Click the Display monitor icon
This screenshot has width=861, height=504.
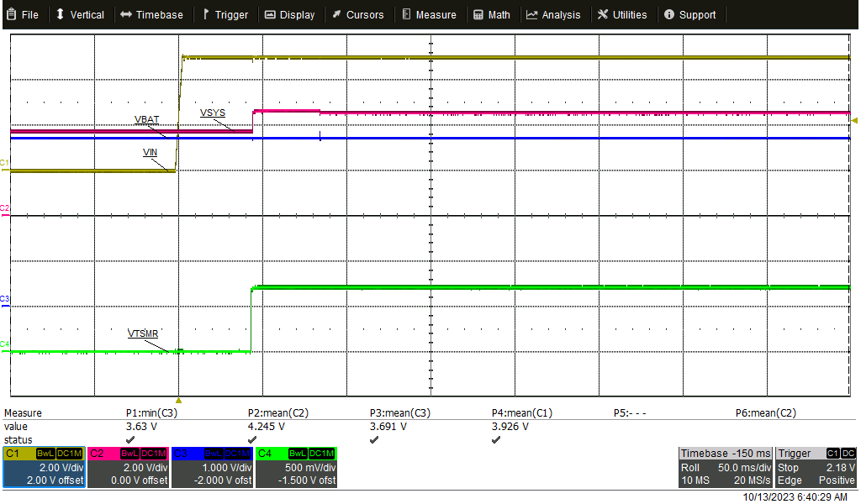pyautogui.click(x=268, y=13)
